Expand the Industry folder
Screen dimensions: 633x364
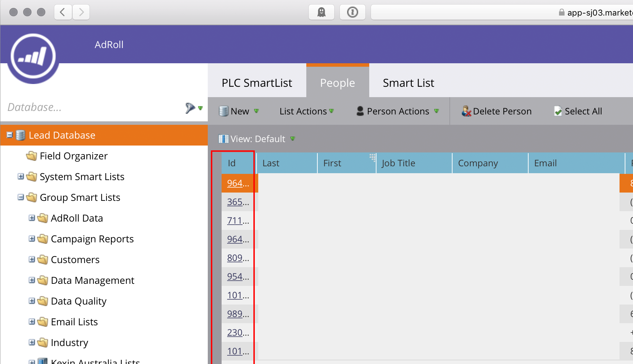(x=32, y=342)
